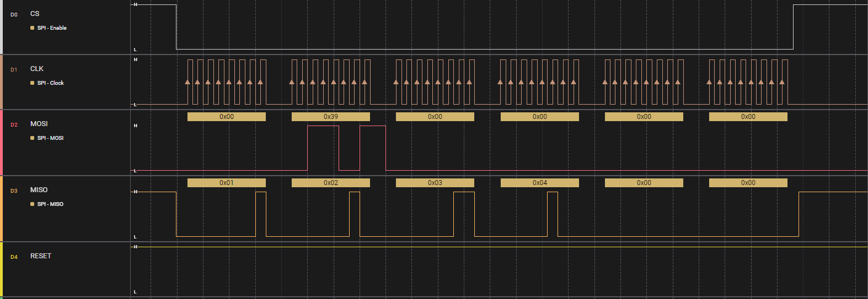This screenshot has height=299, width=868.
Task: Select the CLK channel name
Action: tap(37, 69)
